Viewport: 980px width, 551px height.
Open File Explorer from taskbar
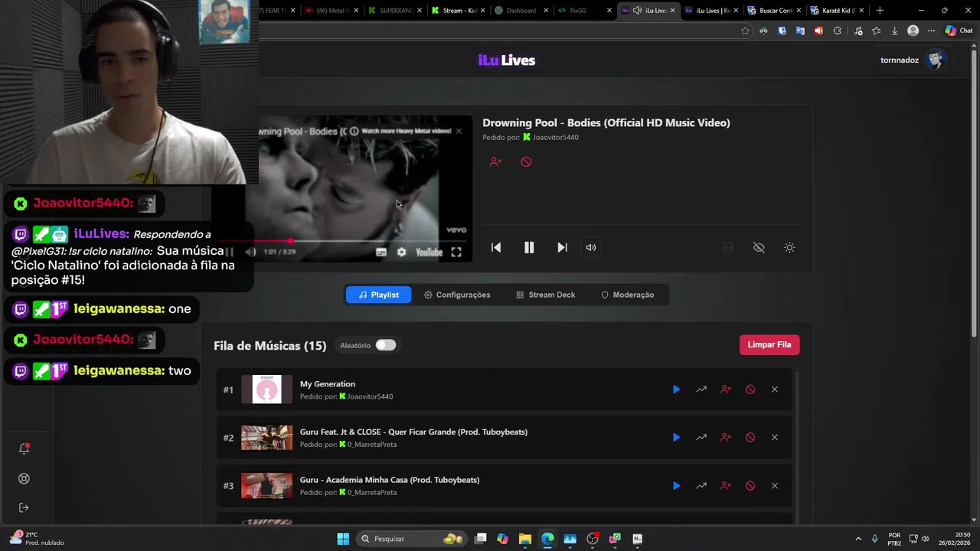(x=524, y=539)
